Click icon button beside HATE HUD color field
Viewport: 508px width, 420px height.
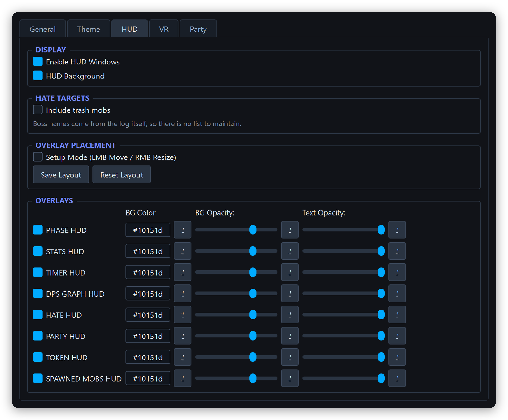(183, 315)
